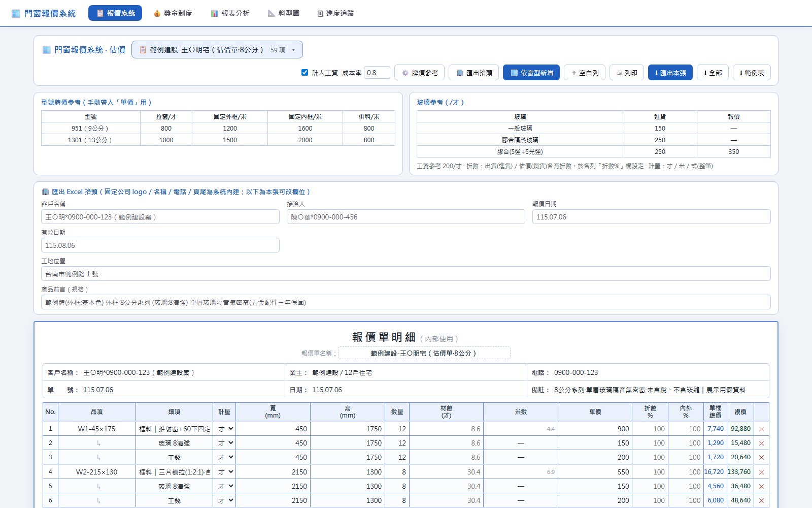The image size is (812, 508).
Task: Go to the 料型圖 tab
Action: click(284, 13)
